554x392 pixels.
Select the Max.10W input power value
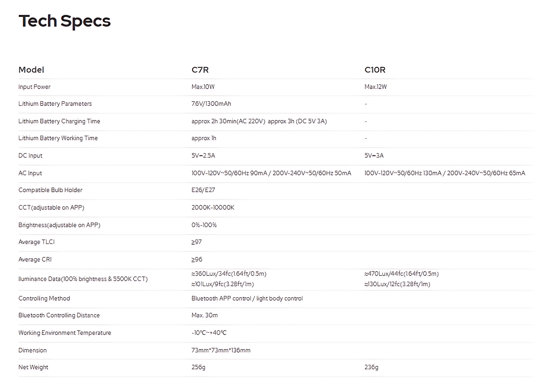pyautogui.click(x=203, y=87)
